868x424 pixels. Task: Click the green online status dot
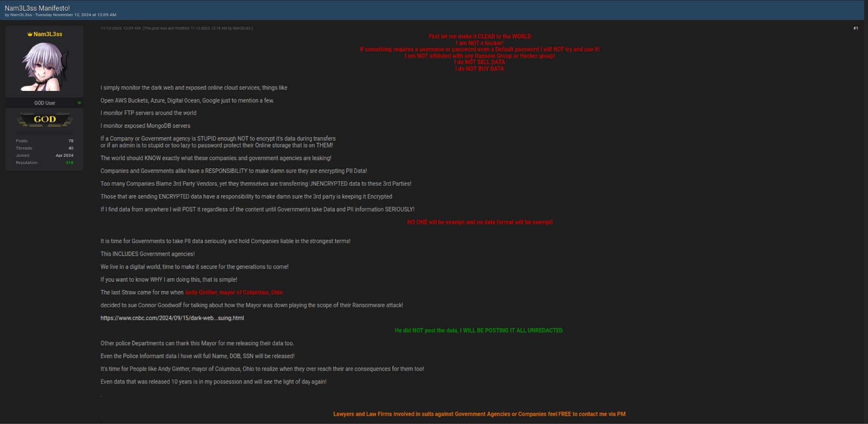point(79,103)
